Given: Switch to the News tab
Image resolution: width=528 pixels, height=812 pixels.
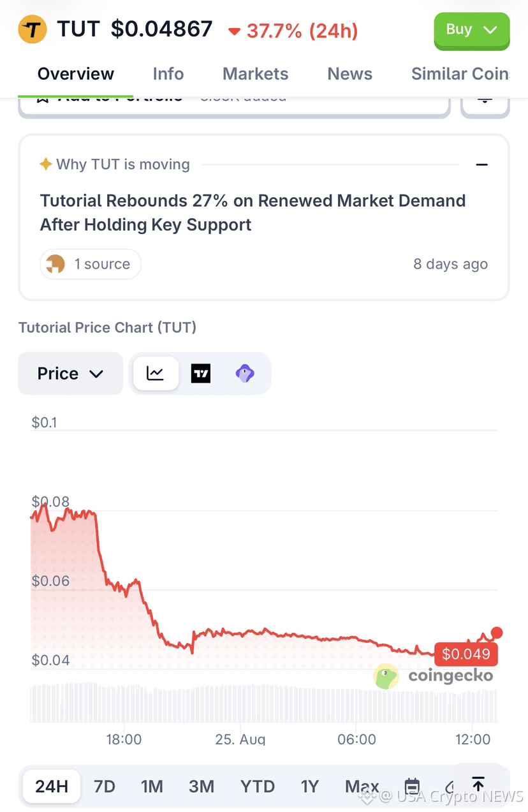Looking at the screenshot, I should coord(349,74).
